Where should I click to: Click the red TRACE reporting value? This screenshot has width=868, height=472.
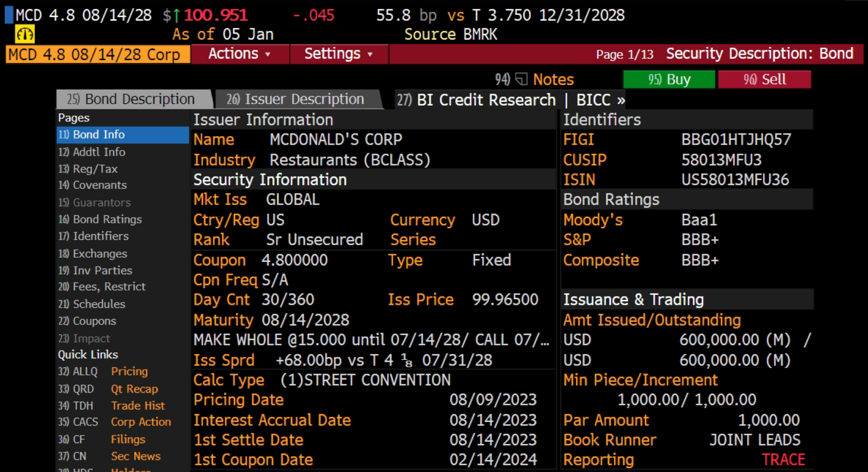(x=783, y=460)
